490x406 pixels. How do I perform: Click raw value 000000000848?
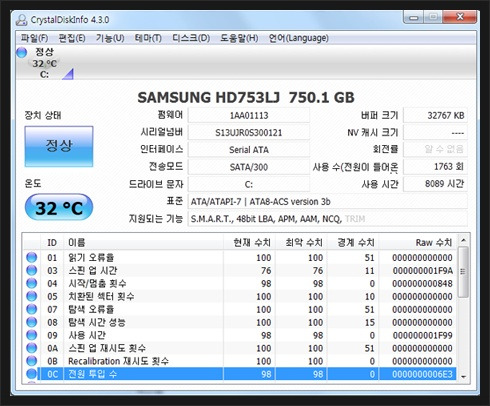click(423, 283)
